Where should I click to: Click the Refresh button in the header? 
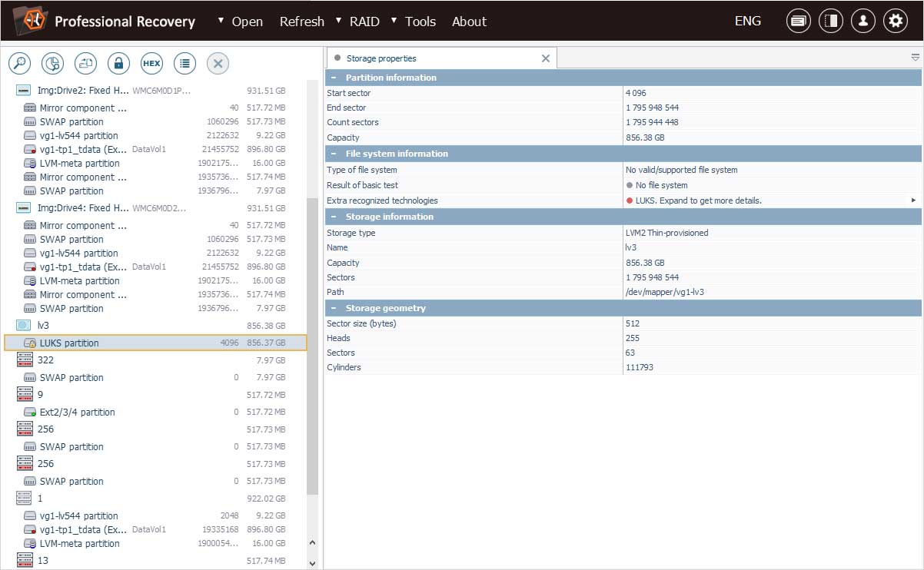(x=301, y=22)
